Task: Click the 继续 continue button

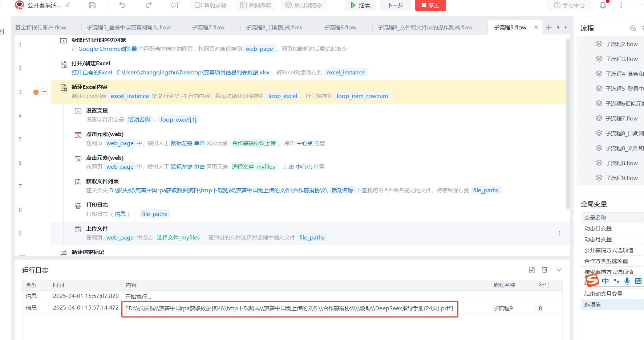Action: (x=360, y=5)
